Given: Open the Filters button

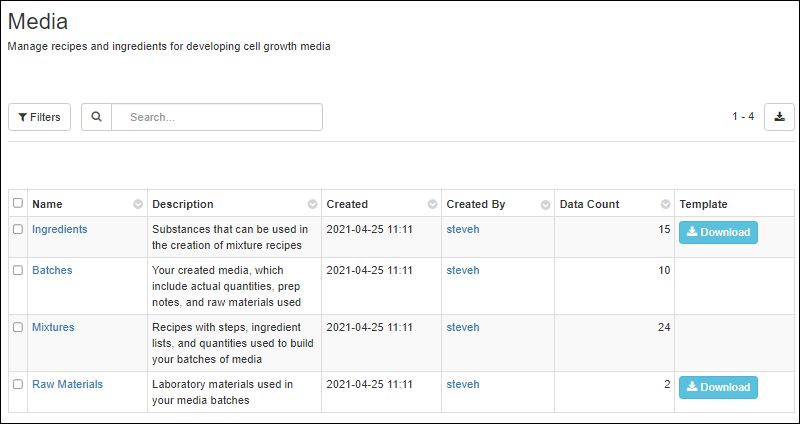Looking at the screenshot, I should click(x=40, y=117).
